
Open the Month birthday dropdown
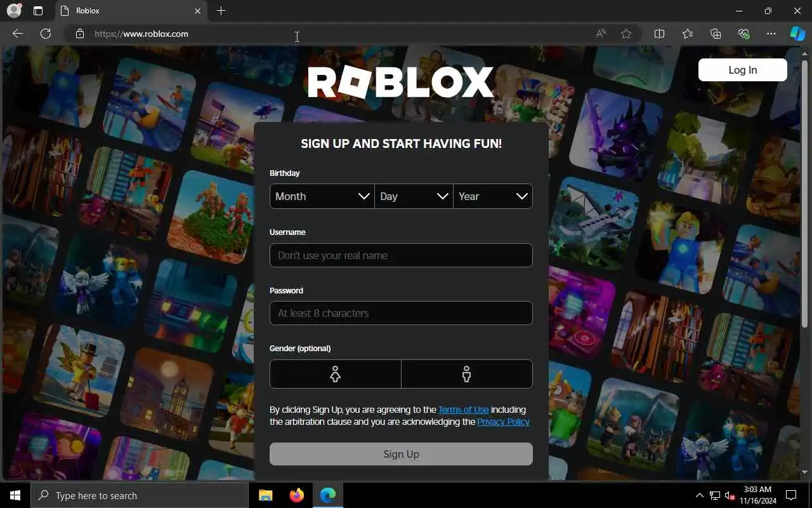pyautogui.click(x=322, y=196)
